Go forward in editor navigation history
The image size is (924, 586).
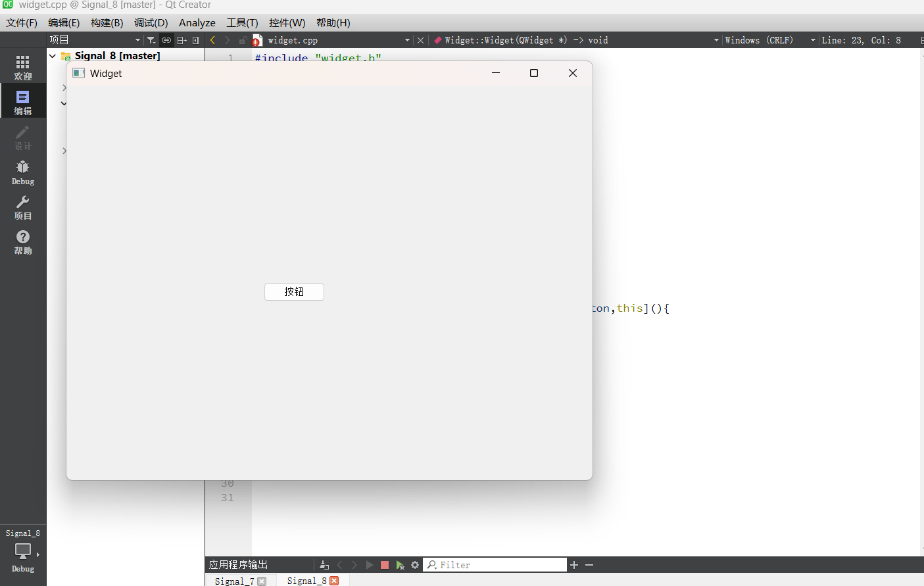[x=228, y=40]
